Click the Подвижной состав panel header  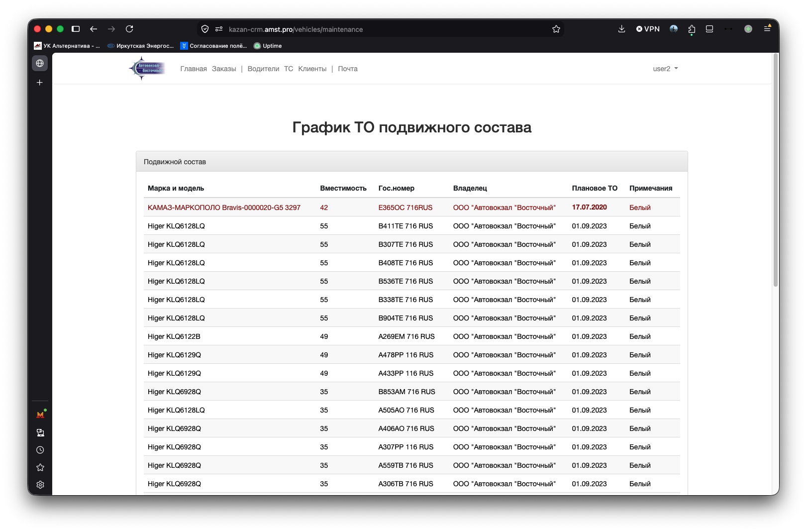[x=412, y=162]
